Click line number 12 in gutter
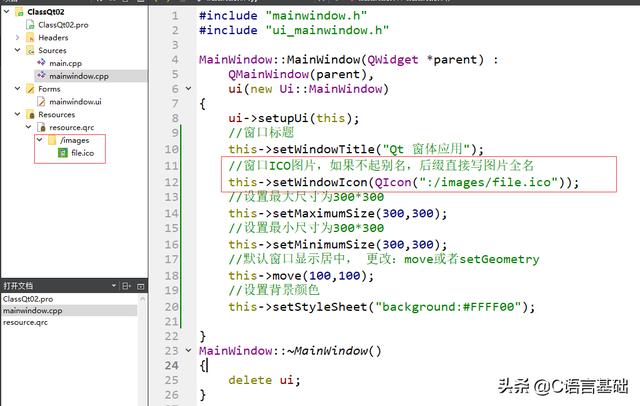 point(171,182)
